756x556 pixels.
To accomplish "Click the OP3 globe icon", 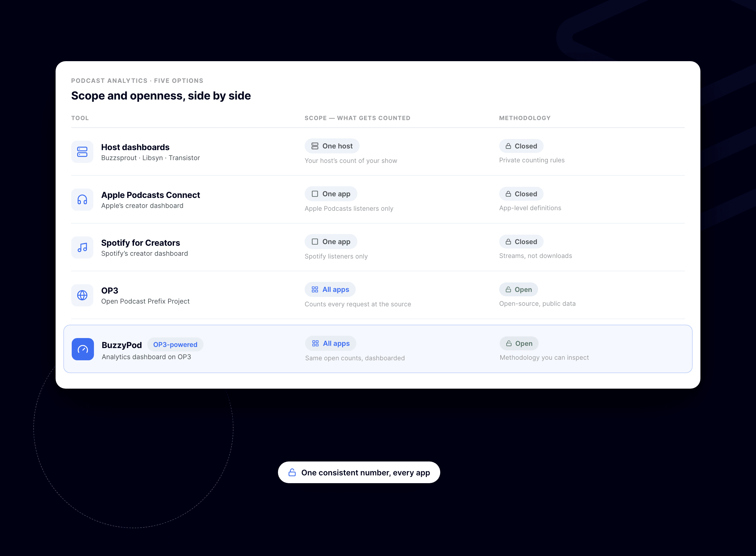I will tap(82, 295).
